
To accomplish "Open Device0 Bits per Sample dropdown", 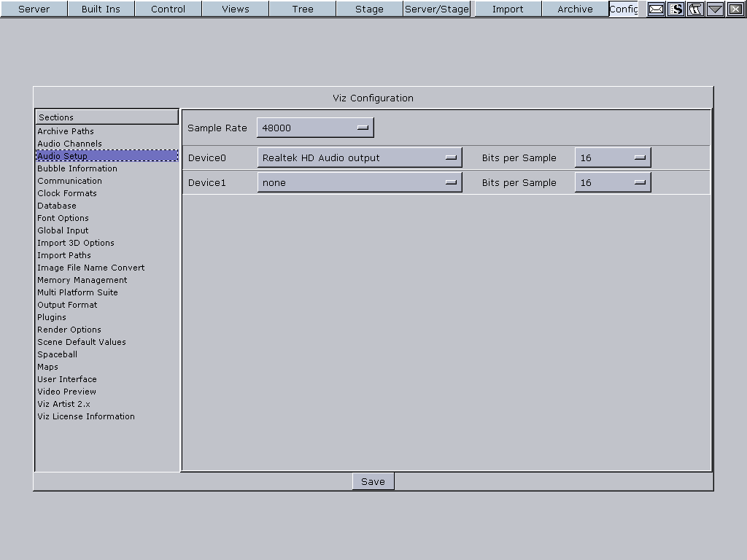I will 612,157.
